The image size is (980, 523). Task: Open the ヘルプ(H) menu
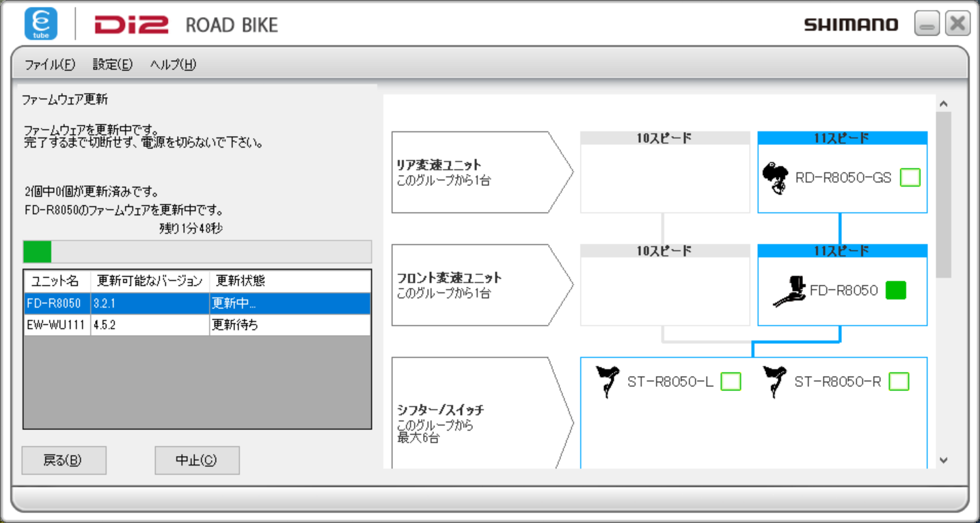point(173,65)
